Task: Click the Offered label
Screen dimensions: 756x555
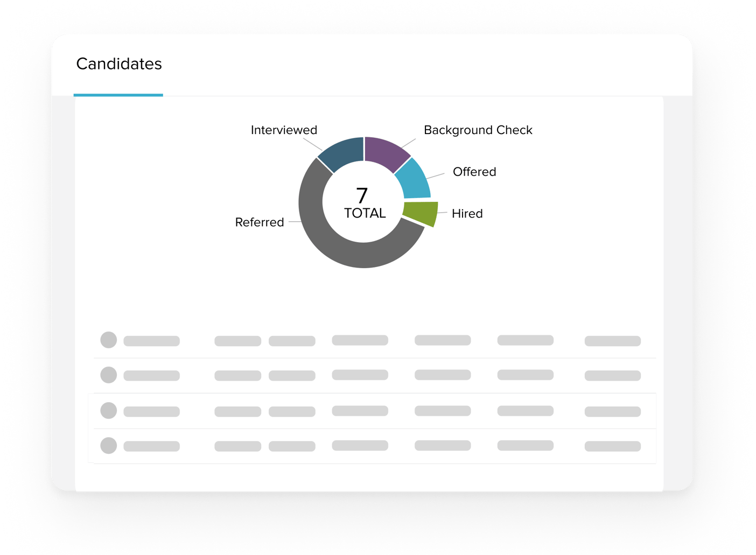Action: (x=474, y=172)
